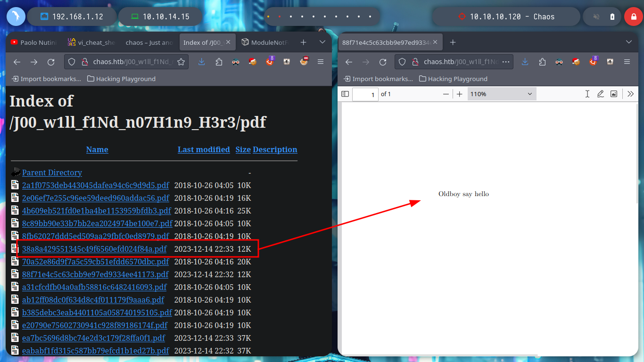Screen dimensions: 644x362
Task: Open 4b609eb521fd0e1ba4be1153959bfdb3.pdf
Action: pos(97,211)
